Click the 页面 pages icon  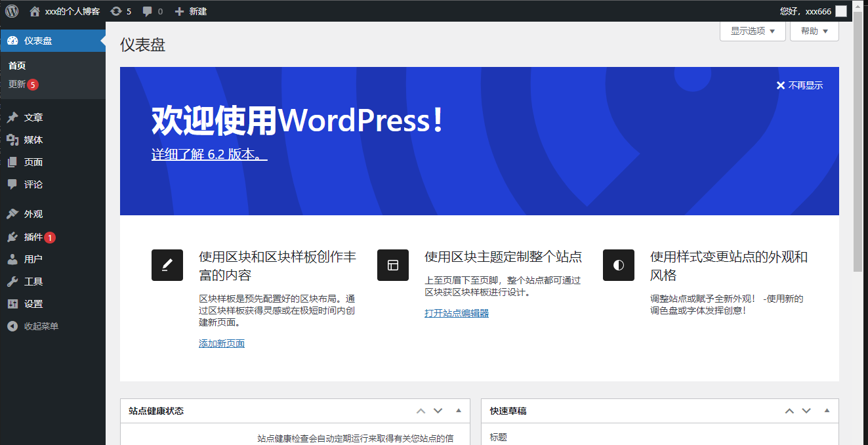coord(12,162)
